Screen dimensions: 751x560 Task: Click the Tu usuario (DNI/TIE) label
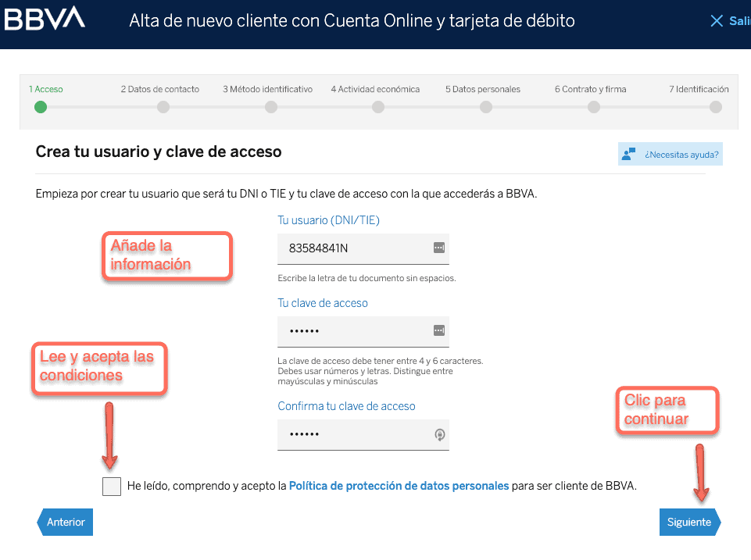328,220
